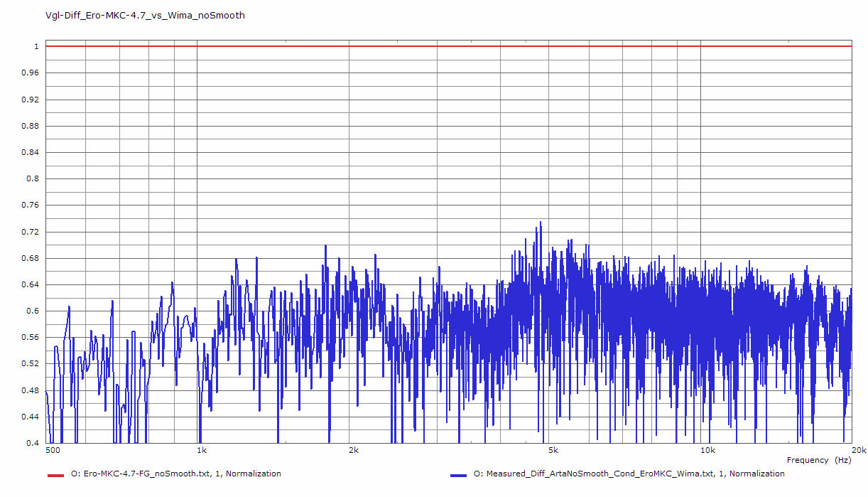
Task: Click the 0.8 value on vertical axis
Action: [32, 179]
